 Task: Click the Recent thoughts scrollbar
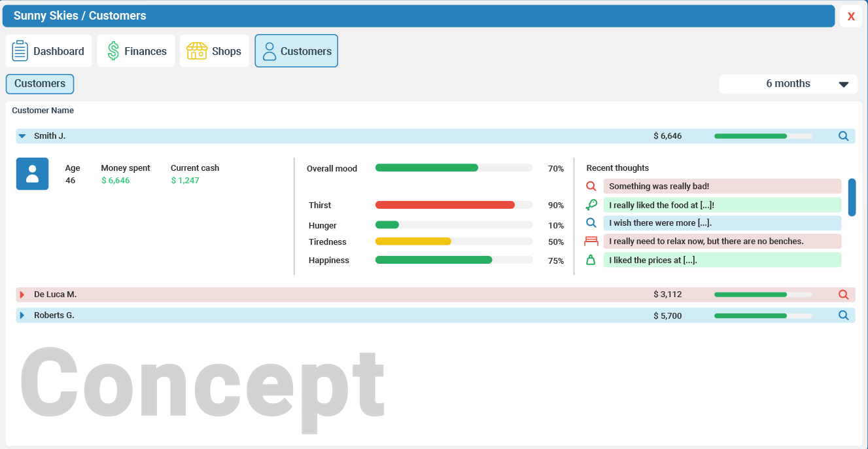coord(852,197)
